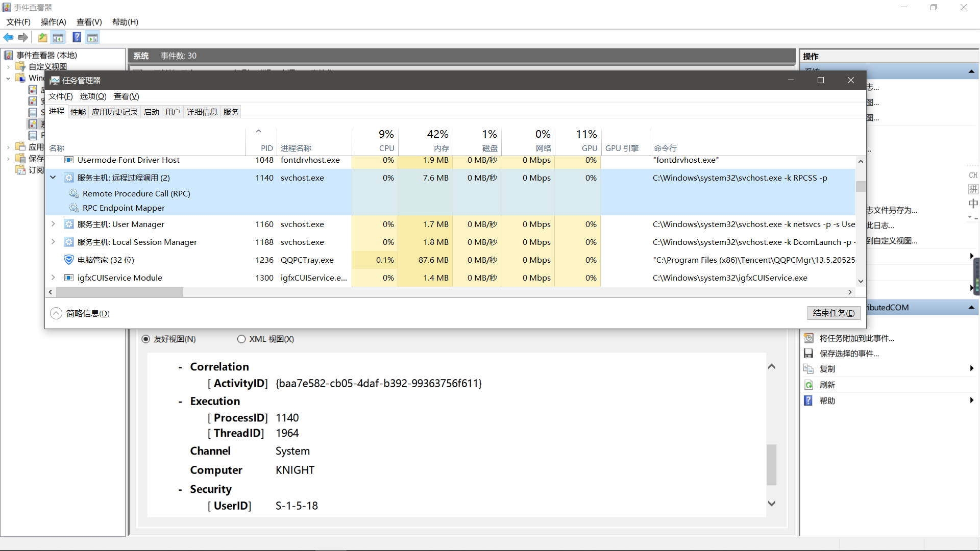Image resolution: width=980 pixels, height=551 pixels.
Task: Click the 将任务附加到此事件 clock icon
Action: (809, 338)
